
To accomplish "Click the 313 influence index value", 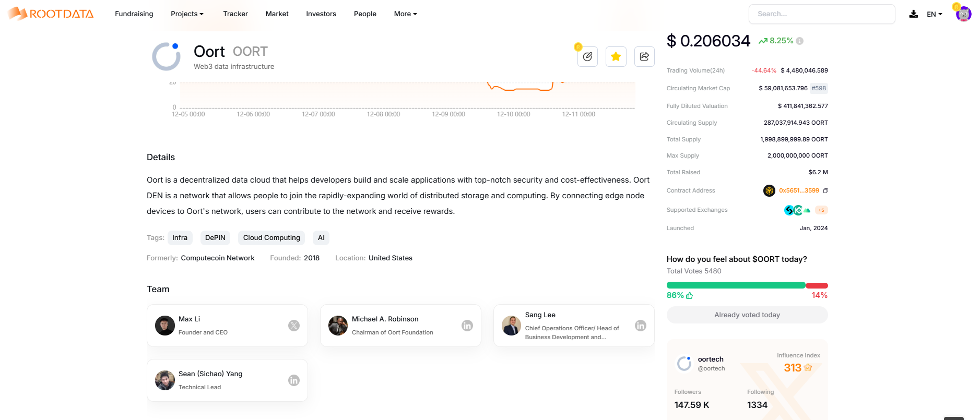I will pyautogui.click(x=793, y=368).
